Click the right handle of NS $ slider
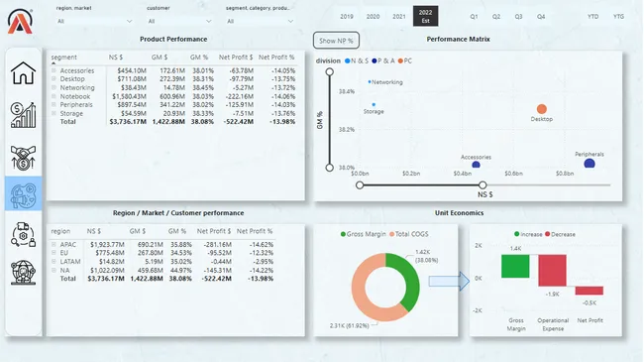 coord(483,185)
